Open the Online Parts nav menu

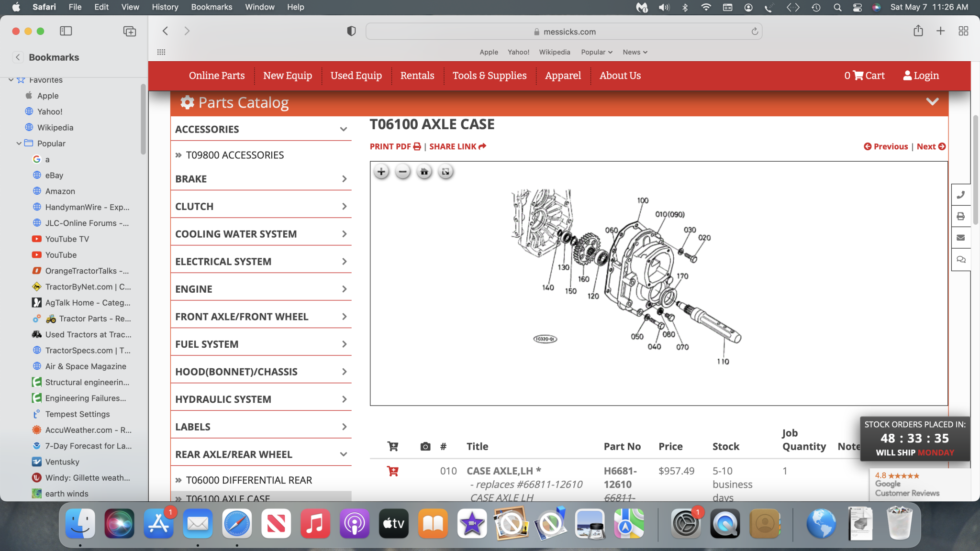tap(217, 76)
